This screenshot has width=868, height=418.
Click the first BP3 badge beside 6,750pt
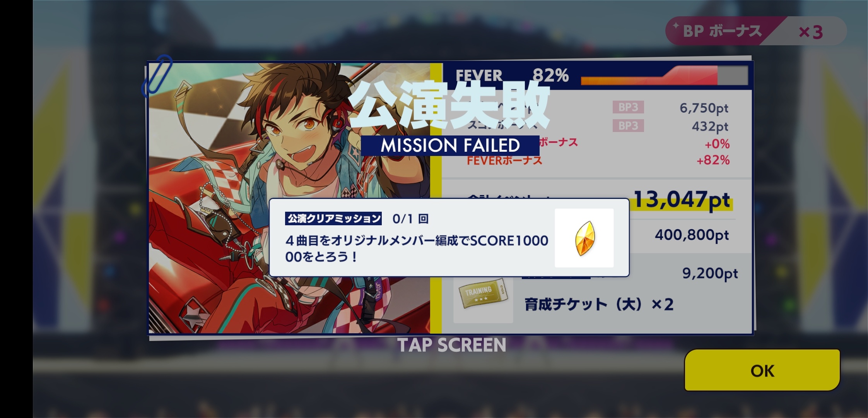coord(628,107)
